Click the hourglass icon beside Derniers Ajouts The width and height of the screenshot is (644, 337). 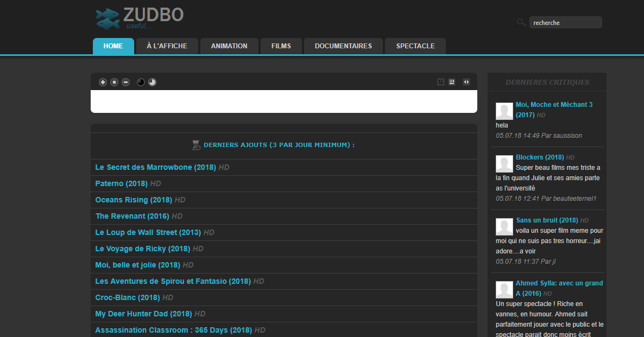click(197, 145)
